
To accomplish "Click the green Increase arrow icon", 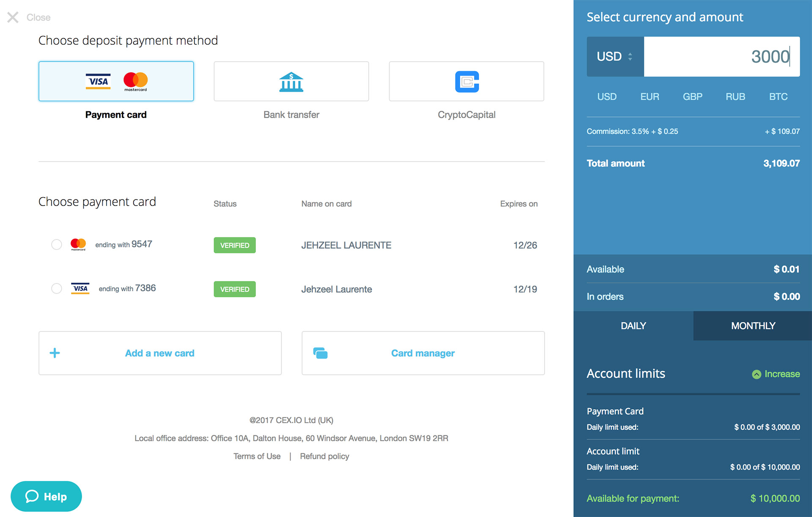I will [x=756, y=374].
